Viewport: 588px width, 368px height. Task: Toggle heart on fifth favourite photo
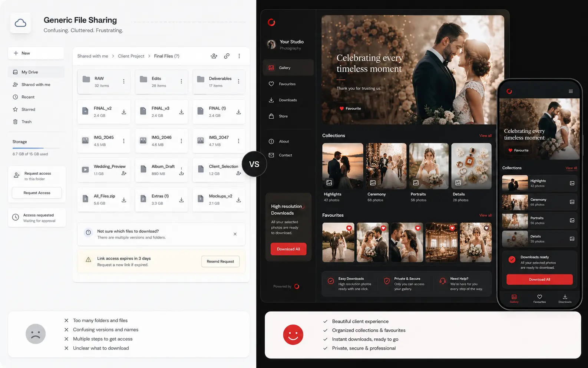pyautogui.click(x=486, y=228)
